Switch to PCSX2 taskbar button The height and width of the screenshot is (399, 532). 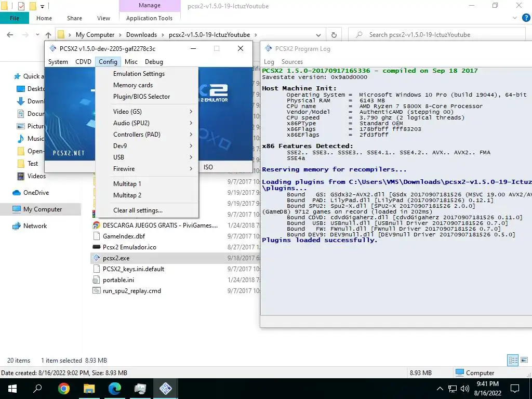(166, 389)
